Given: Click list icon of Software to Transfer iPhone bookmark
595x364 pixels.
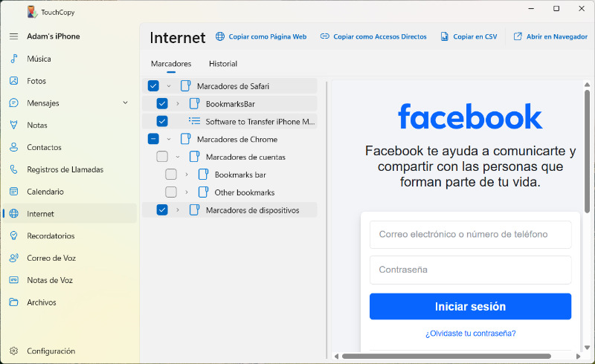Looking at the screenshot, I should pyautogui.click(x=194, y=121).
